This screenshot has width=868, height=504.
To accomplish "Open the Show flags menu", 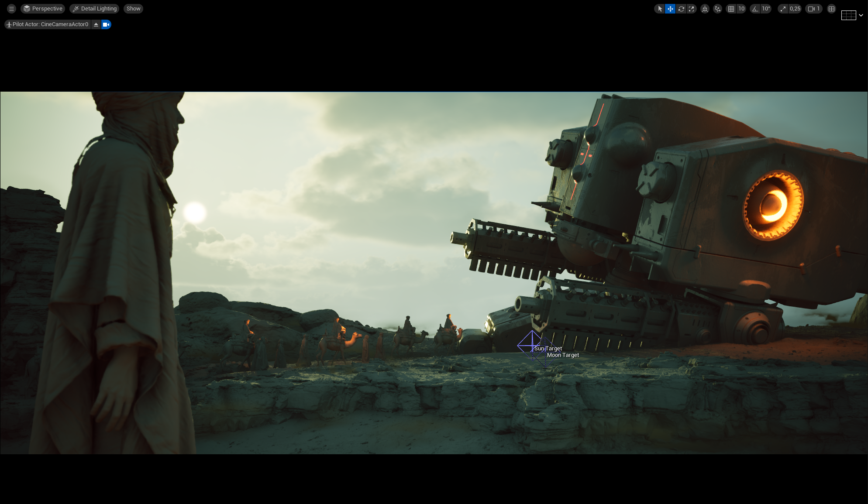I will (x=133, y=9).
